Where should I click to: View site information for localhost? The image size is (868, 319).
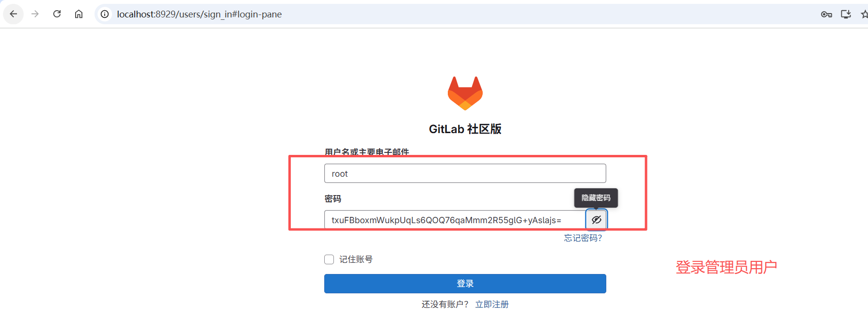(x=105, y=14)
